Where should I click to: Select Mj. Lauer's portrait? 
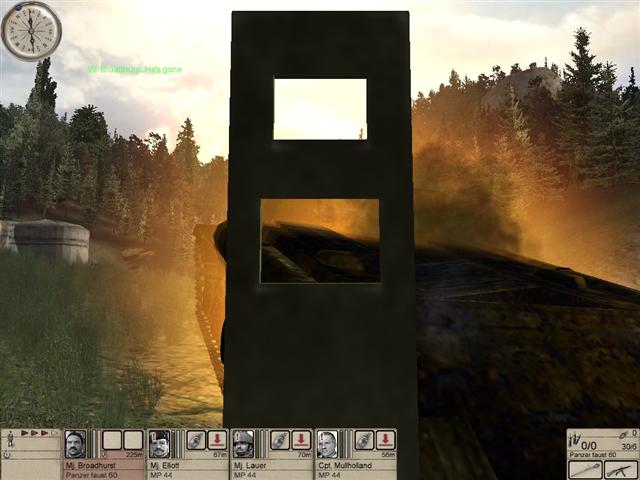click(x=243, y=444)
